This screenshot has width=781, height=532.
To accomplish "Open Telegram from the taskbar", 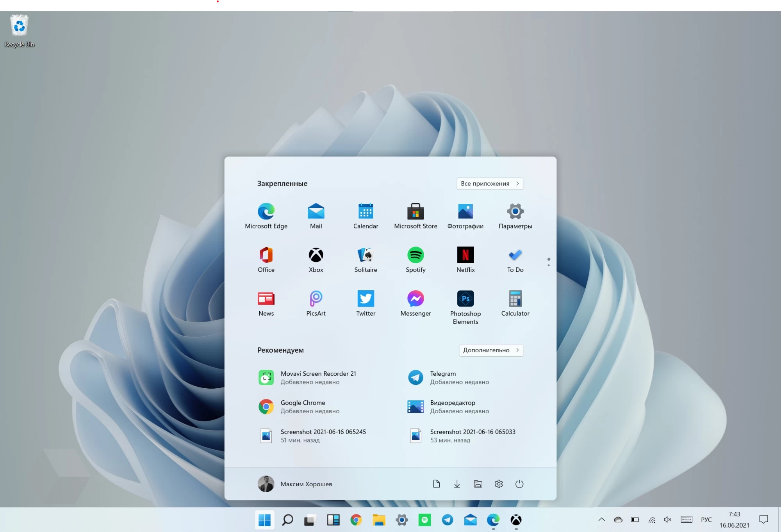I will click(x=448, y=520).
